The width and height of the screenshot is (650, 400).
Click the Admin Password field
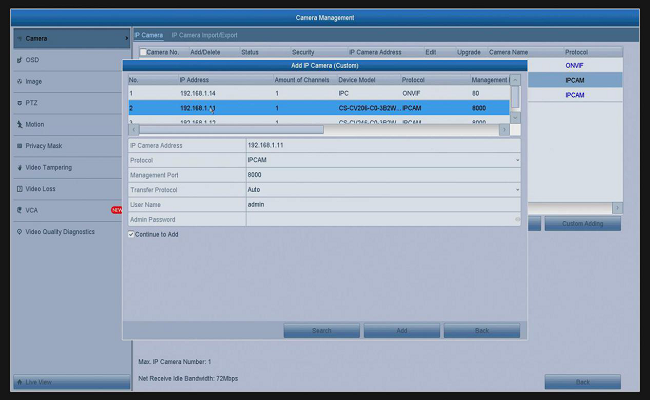click(x=381, y=220)
